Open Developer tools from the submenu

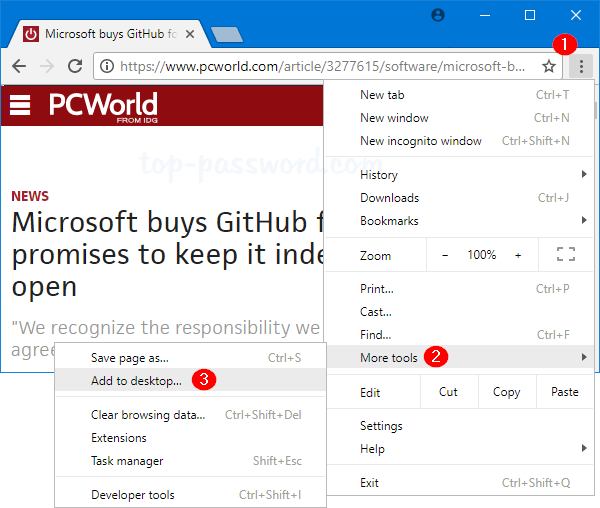click(x=191, y=495)
